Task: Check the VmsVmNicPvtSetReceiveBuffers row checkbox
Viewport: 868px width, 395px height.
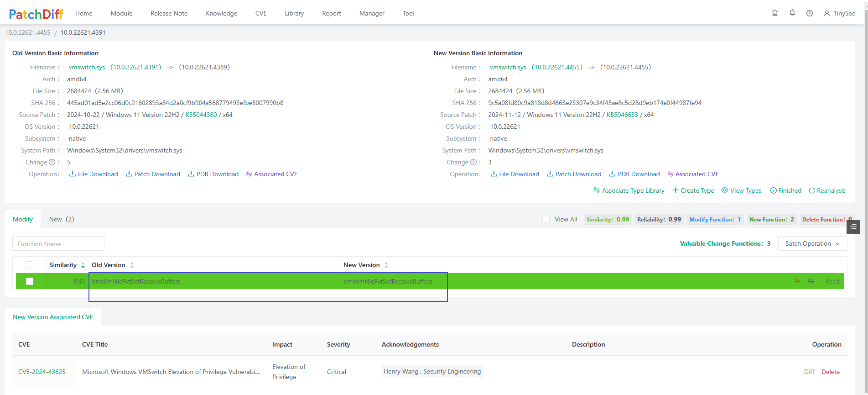Action: click(30, 281)
